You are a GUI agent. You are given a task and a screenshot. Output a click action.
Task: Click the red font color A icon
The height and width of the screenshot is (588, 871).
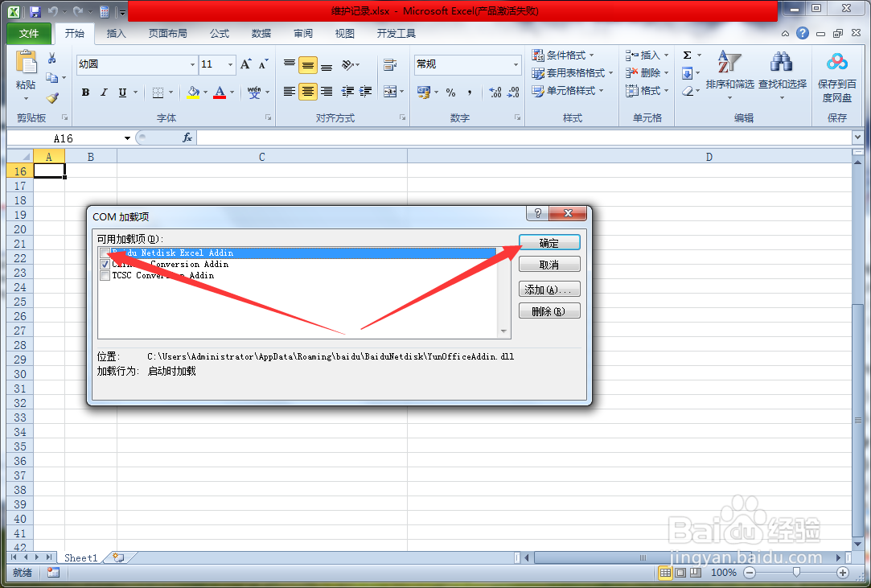pos(220,93)
